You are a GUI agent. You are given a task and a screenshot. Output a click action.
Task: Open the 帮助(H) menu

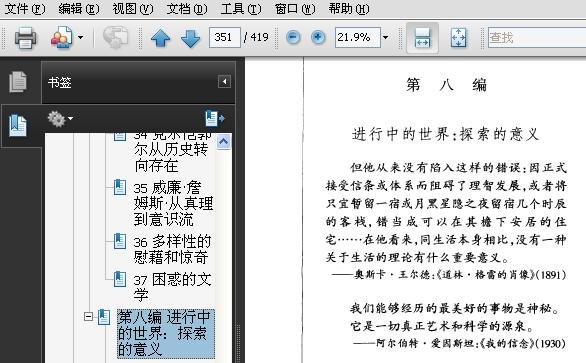[x=349, y=8]
